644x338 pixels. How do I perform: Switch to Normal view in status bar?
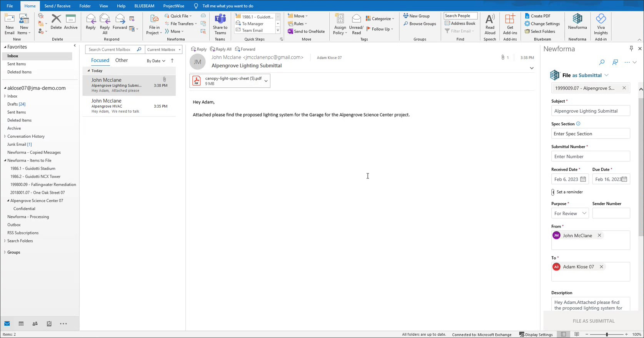[x=564, y=335]
